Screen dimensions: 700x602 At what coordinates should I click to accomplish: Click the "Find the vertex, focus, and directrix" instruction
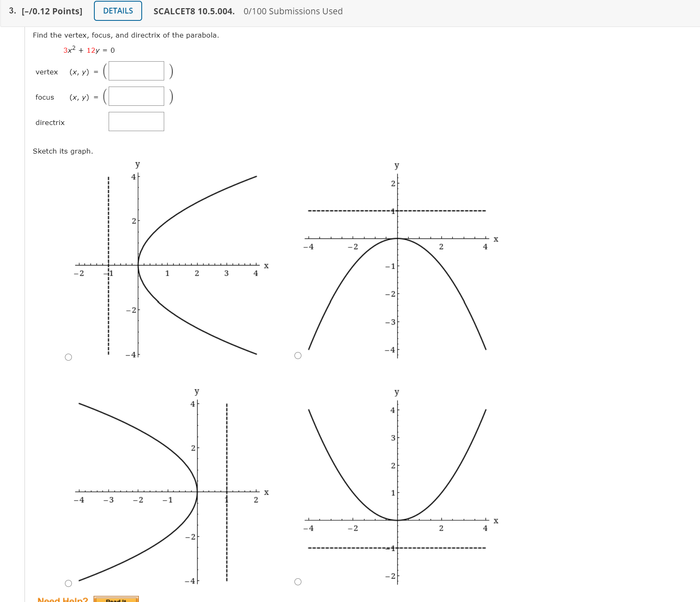point(126,35)
